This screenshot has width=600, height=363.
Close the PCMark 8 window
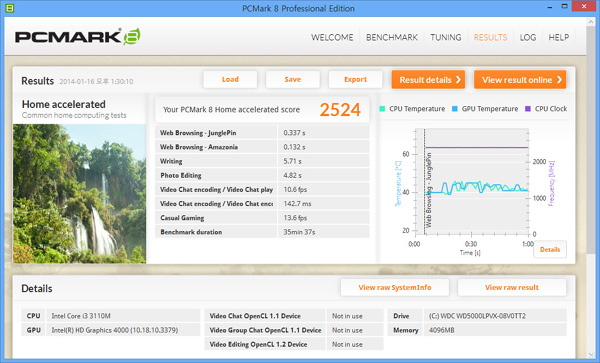[584, 6]
